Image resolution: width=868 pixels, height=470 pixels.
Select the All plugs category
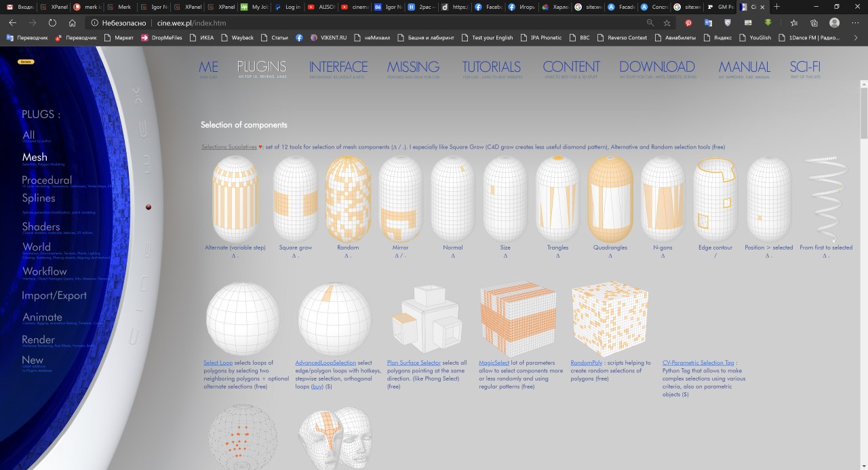click(x=28, y=135)
